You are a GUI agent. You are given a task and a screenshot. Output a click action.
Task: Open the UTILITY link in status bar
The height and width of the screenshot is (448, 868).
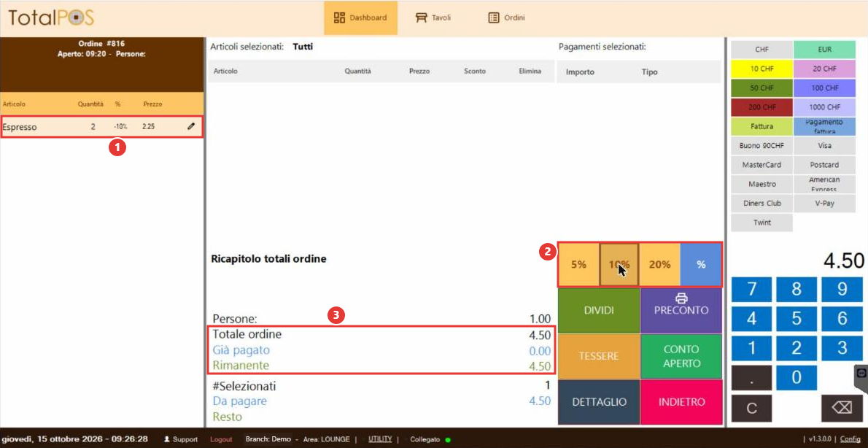(380, 439)
